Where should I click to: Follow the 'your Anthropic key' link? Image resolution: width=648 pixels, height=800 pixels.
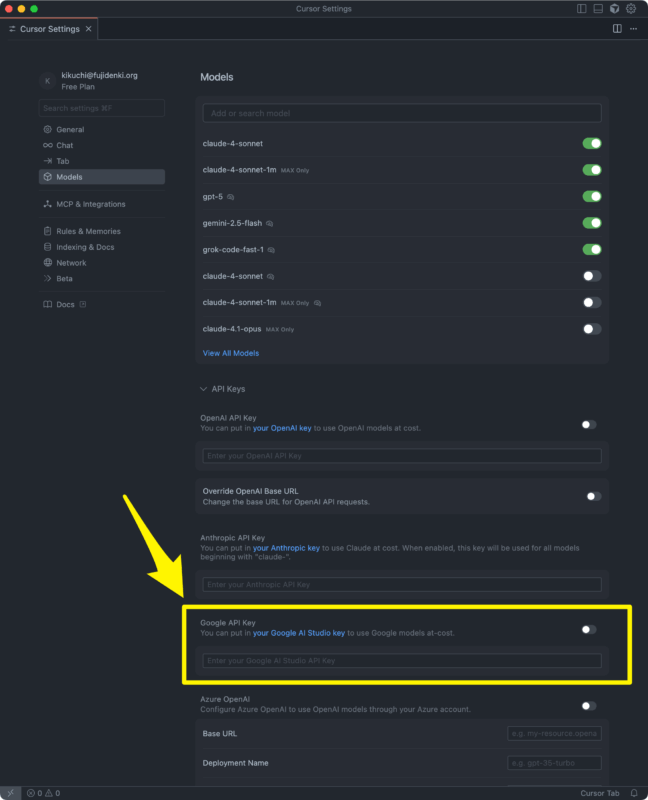point(286,548)
